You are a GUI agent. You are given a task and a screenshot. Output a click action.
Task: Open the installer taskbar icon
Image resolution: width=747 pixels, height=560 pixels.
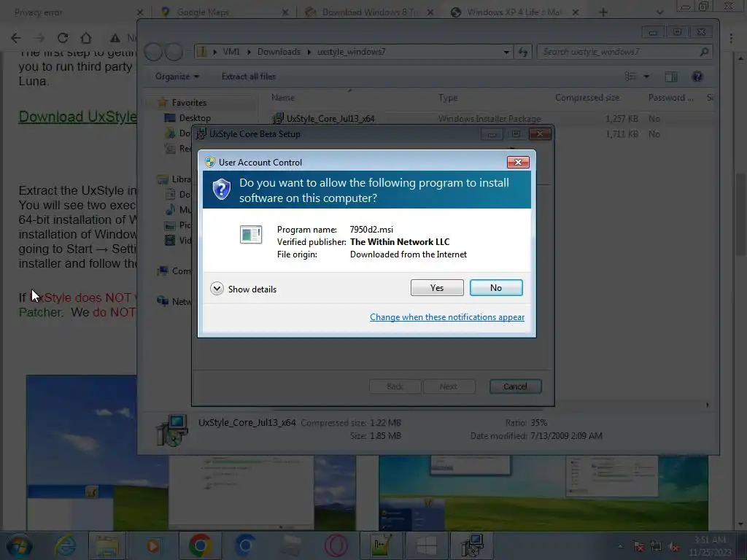pyautogui.click(x=473, y=545)
